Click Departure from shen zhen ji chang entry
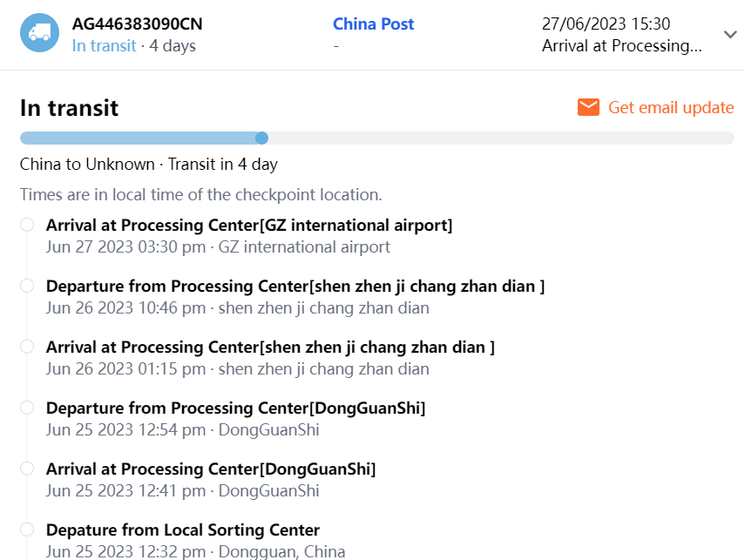 295,287
